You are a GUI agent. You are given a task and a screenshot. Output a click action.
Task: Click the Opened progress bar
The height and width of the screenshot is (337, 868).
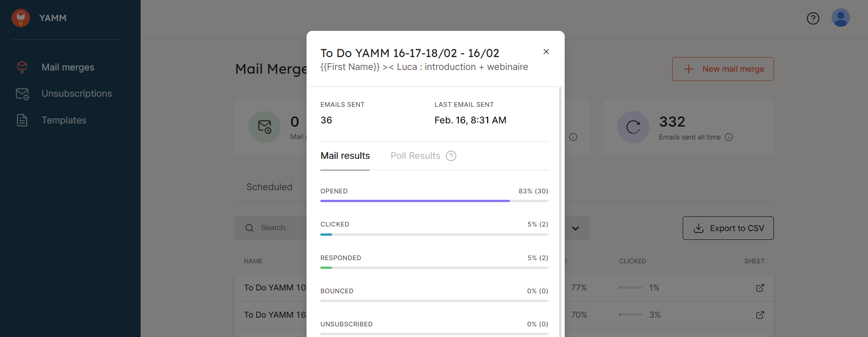point(434,201)
